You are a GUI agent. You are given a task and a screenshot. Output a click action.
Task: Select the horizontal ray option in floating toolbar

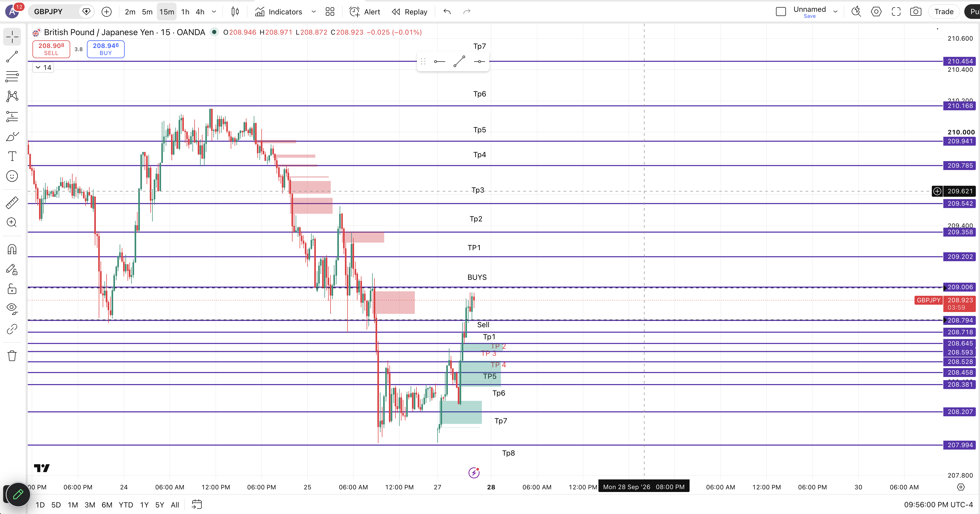[x=439, y=62]
